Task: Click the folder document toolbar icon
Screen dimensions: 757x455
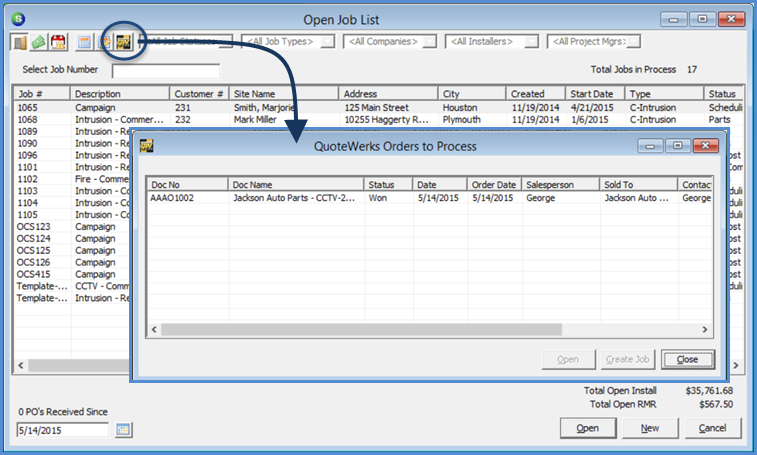Action: (x=104, y=43)
